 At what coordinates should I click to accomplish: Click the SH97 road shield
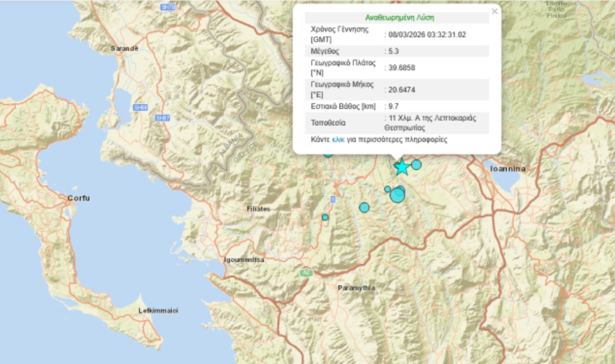(163, 117)
